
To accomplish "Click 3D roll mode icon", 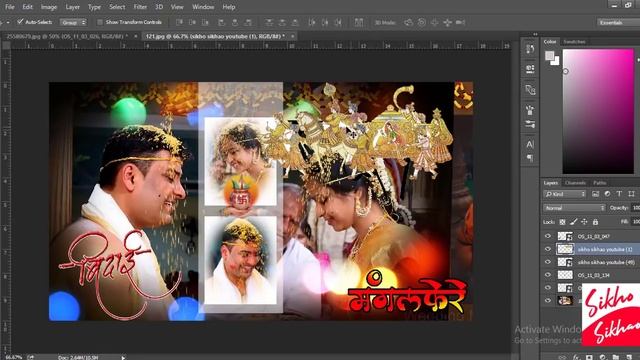I will [422, 22].
